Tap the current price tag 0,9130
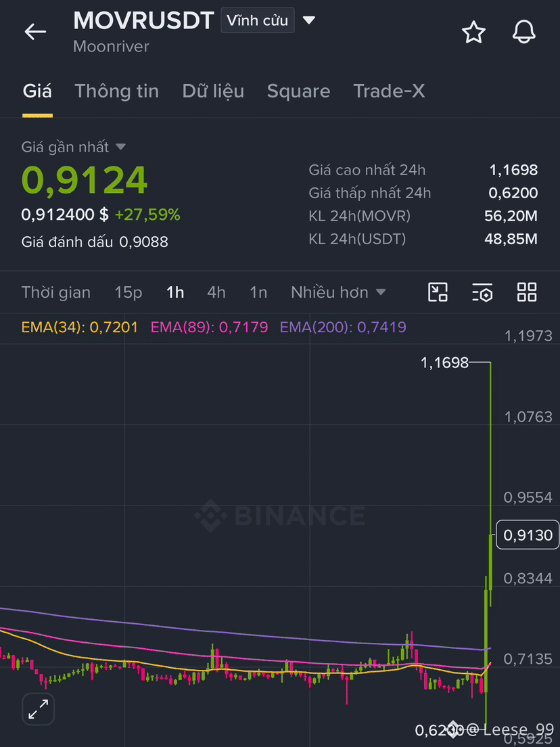Viewport: 560px width, 747px height. 528,535
